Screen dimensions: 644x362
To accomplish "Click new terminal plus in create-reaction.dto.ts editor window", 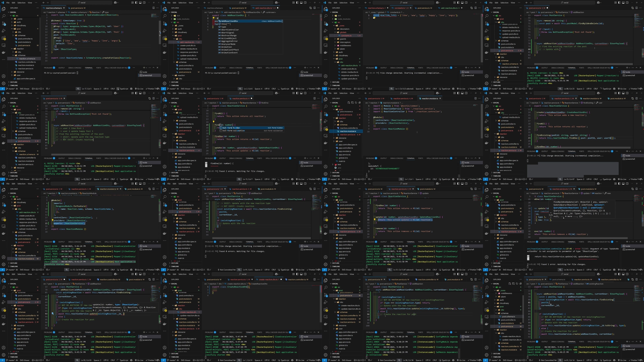I will (305, 332).
